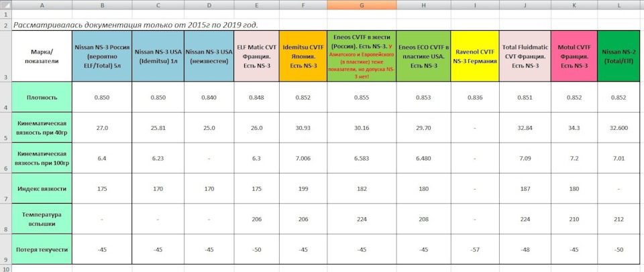This screenshot has width=644, height=272.
Task: Select the 'Марка/показатели' header cell
Action: click(42, 56)
